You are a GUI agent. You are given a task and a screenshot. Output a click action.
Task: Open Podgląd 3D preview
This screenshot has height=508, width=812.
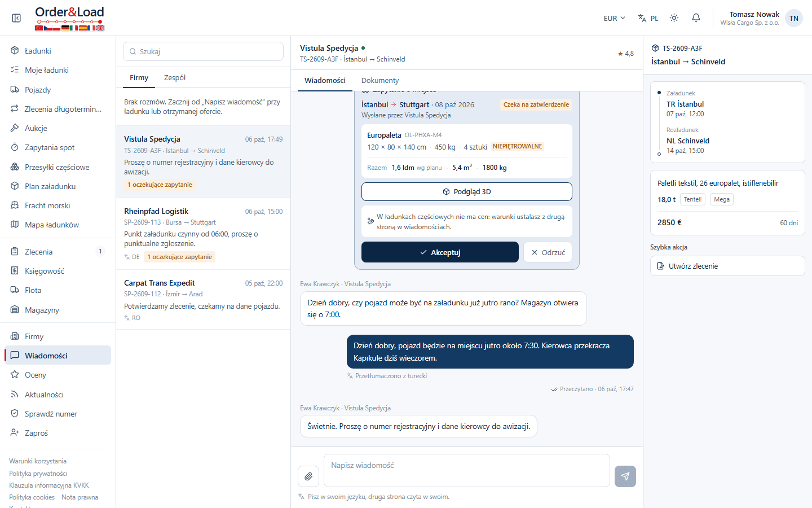pos(467,191)
